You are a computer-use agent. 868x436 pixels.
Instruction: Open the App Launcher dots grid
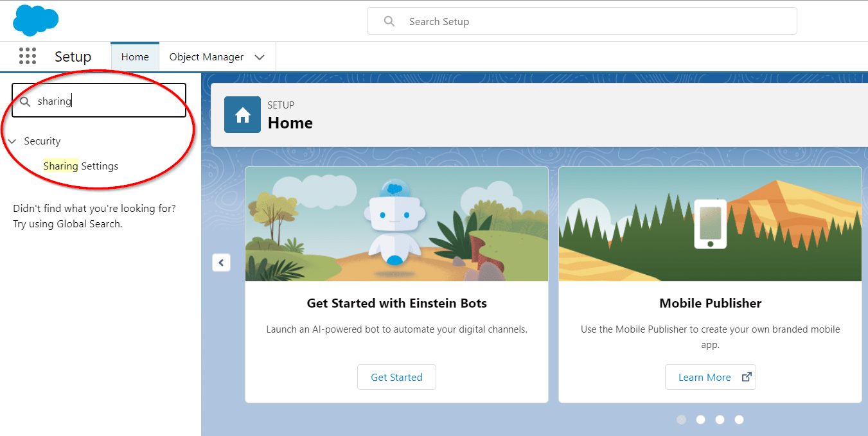[28, 57]
